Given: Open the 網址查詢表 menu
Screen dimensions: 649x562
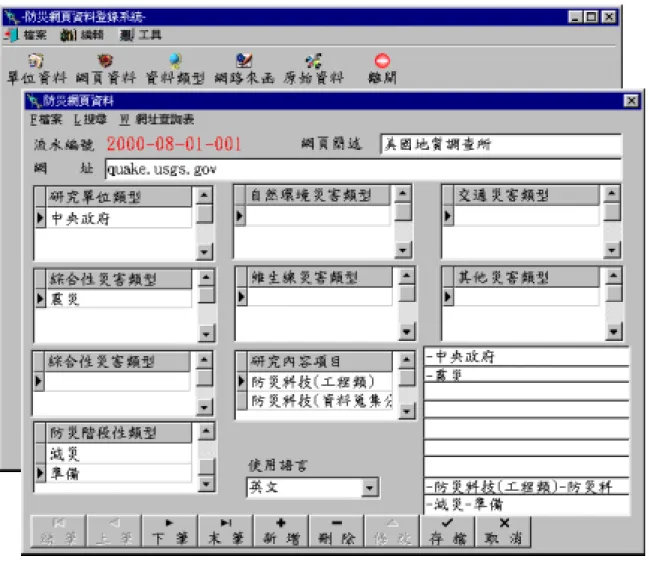Looking at the screenshot, I should coord(157,120).
